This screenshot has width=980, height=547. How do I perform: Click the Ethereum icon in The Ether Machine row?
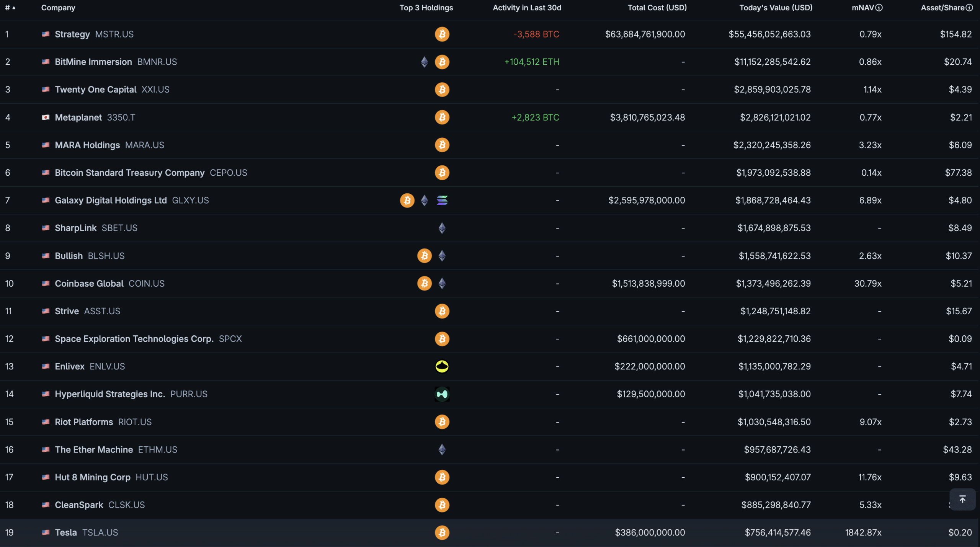pos(442,449)
